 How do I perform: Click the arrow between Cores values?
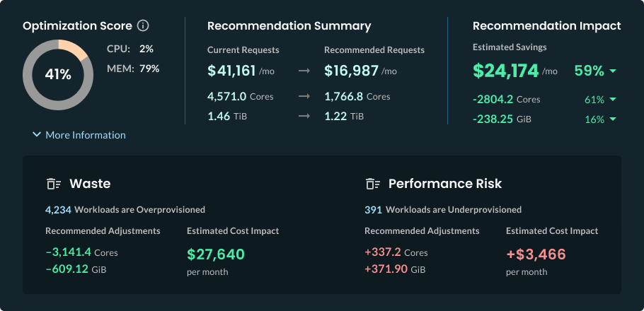point(304,97)
